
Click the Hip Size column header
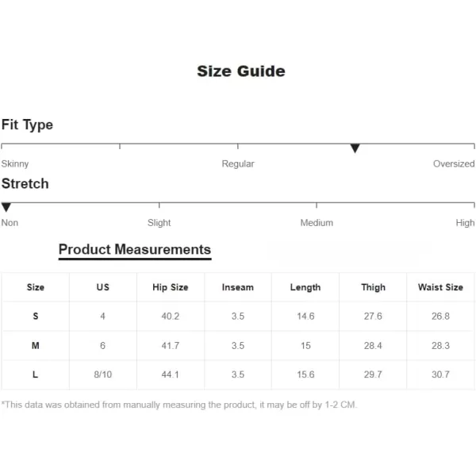point(171,287)
